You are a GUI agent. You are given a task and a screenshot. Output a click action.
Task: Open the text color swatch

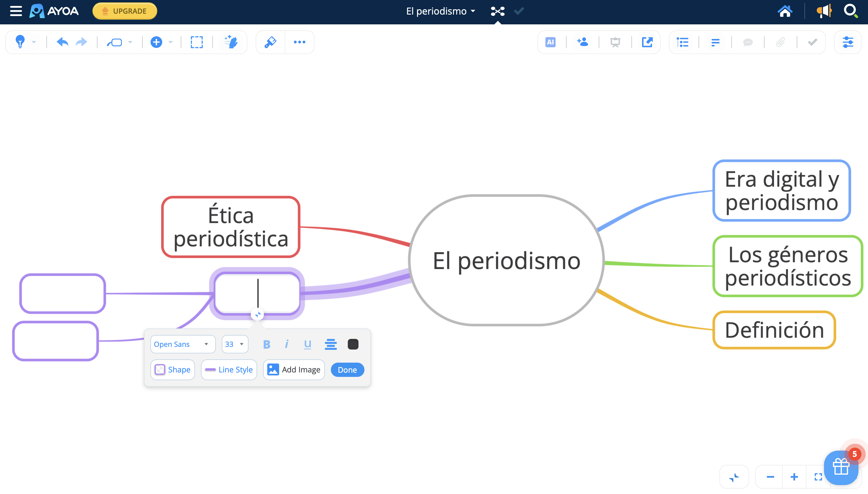pos(353,344)
